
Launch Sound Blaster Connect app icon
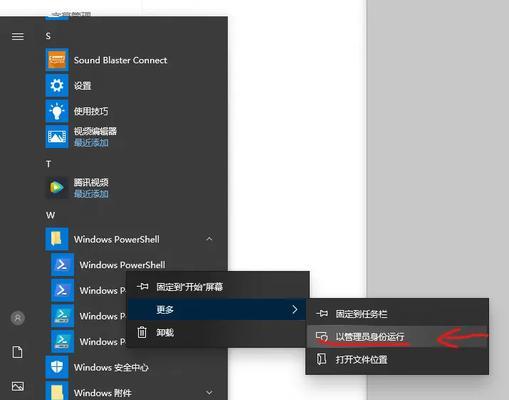pos(57,60)
